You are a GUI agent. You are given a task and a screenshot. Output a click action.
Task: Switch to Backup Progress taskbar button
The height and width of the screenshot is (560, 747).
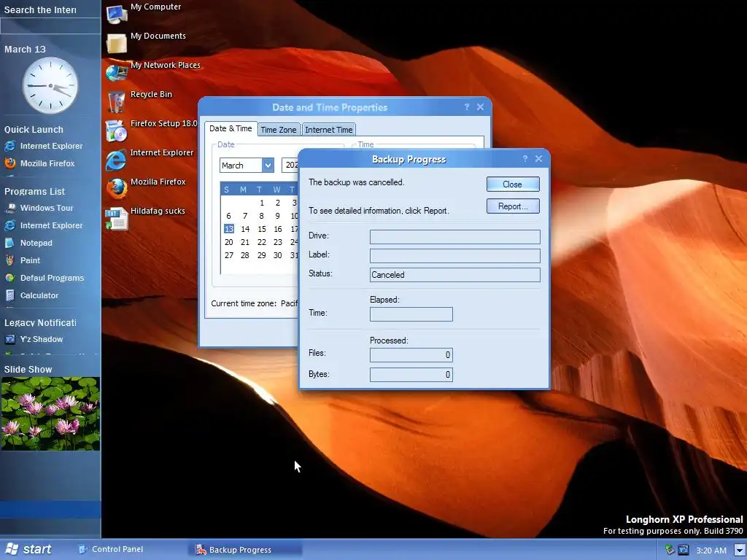[246, 550]
